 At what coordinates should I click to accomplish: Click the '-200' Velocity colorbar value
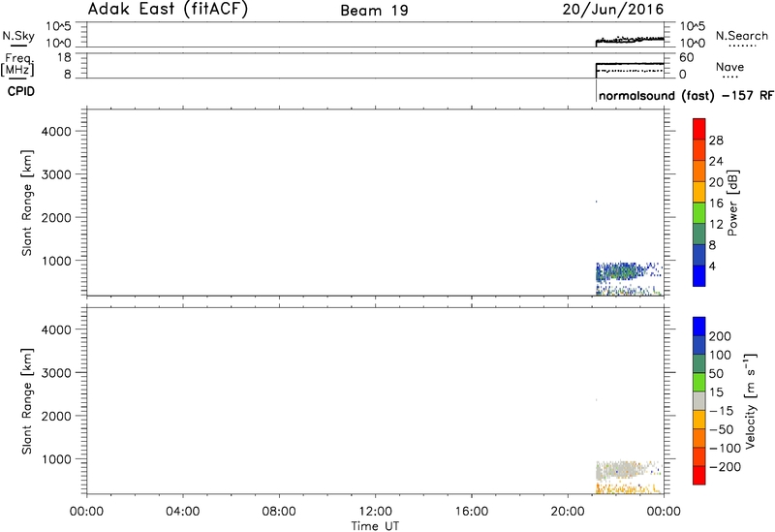tap(725, 467)
